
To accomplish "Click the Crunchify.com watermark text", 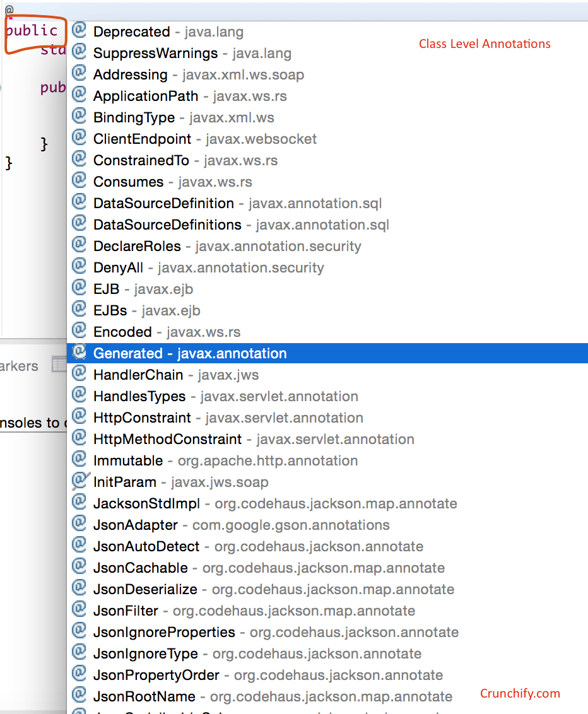I will (x=520, y=693).
